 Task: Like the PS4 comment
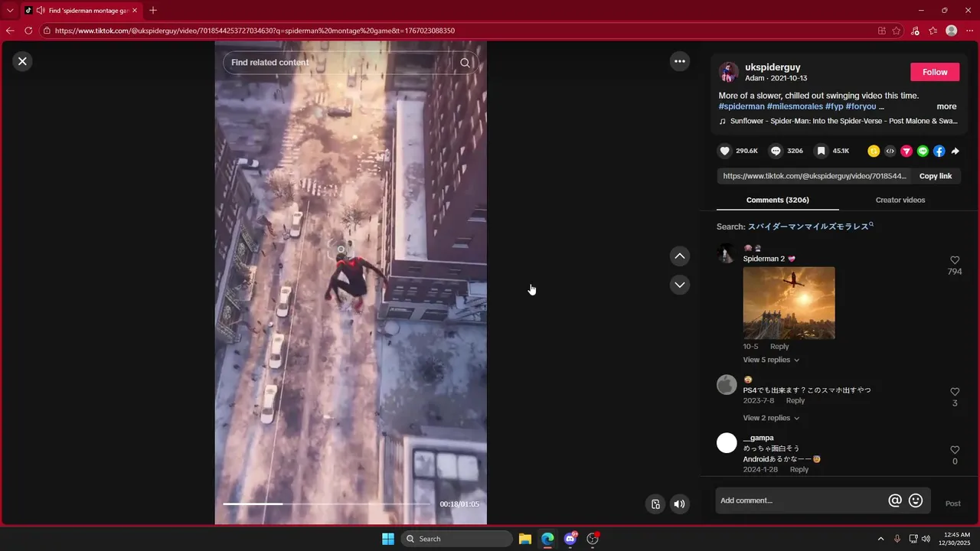pos(955,392)
